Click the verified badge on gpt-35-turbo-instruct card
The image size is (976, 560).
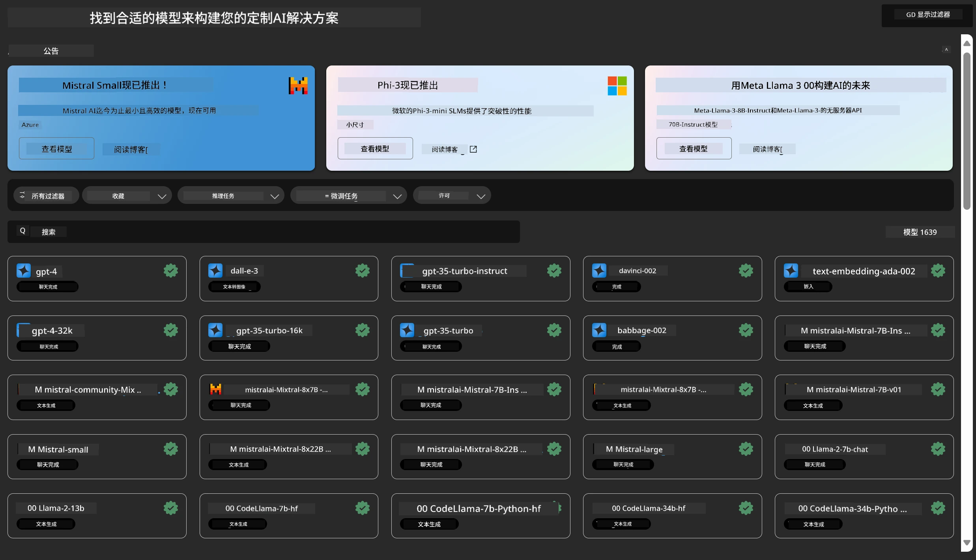(x=554, y=271)
